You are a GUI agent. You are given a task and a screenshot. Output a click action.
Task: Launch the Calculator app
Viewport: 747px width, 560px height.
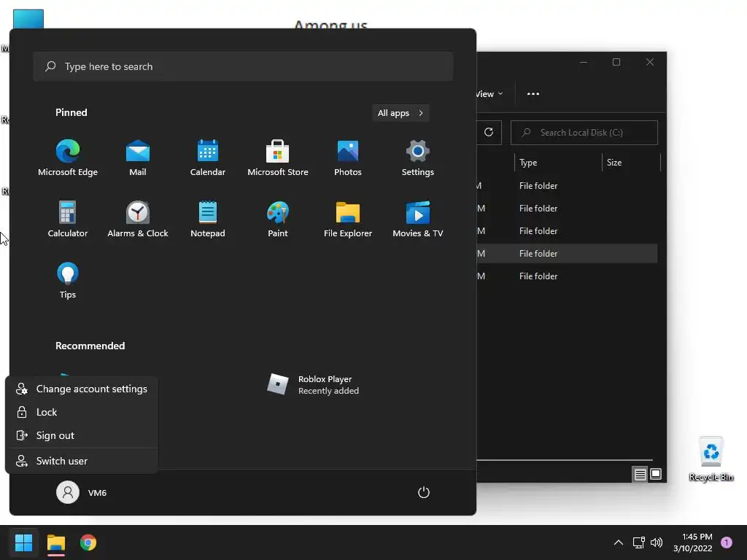tap(68, 219)
